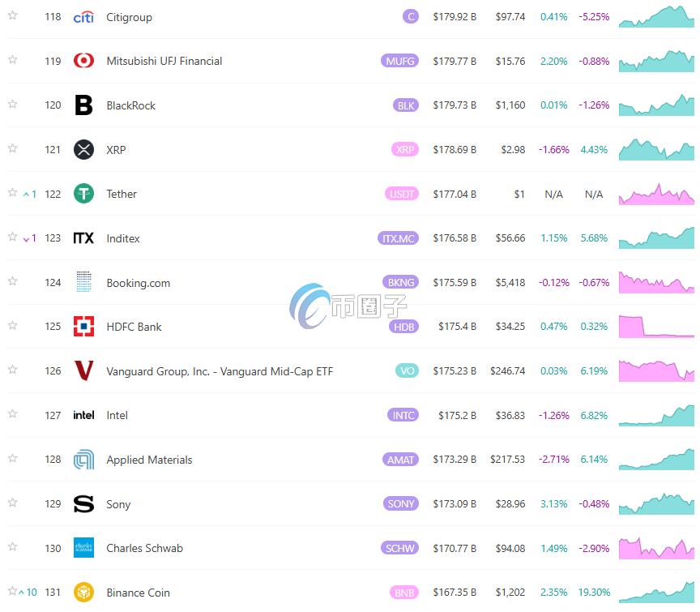
Task: Open Vanguard Mid-Cap ETF entry
Action: point(220,371)
